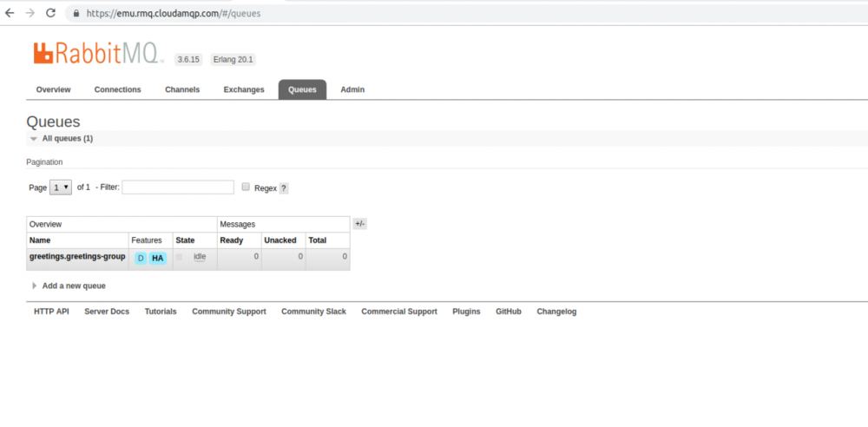Click the queue Filter input field

tap(178, 187)
